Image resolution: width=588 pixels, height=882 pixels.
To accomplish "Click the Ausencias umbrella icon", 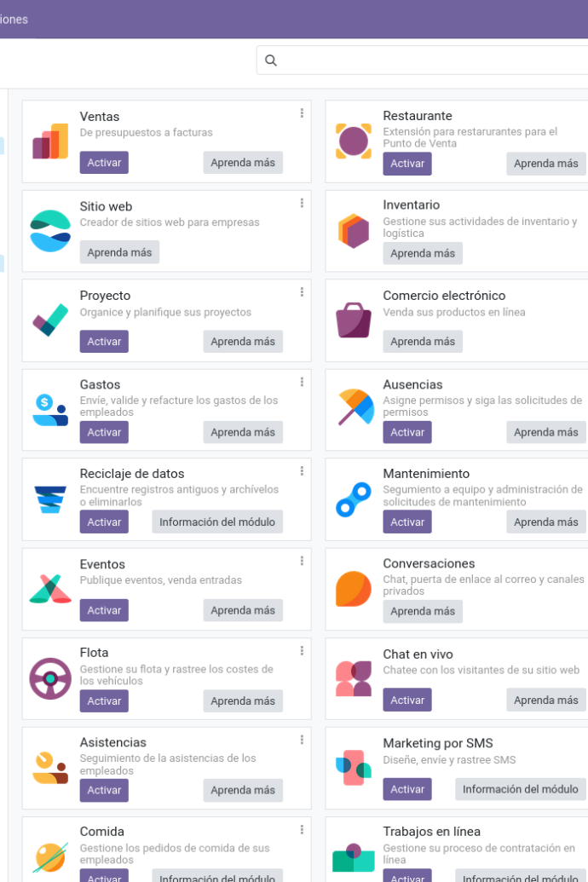I will pos(355,406).
